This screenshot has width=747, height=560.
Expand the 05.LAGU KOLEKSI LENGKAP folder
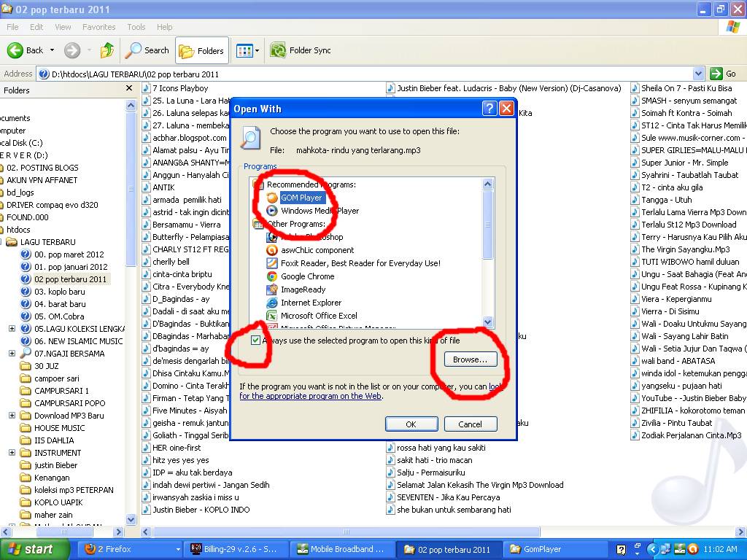pyautogui.click(x=12, y=329)
